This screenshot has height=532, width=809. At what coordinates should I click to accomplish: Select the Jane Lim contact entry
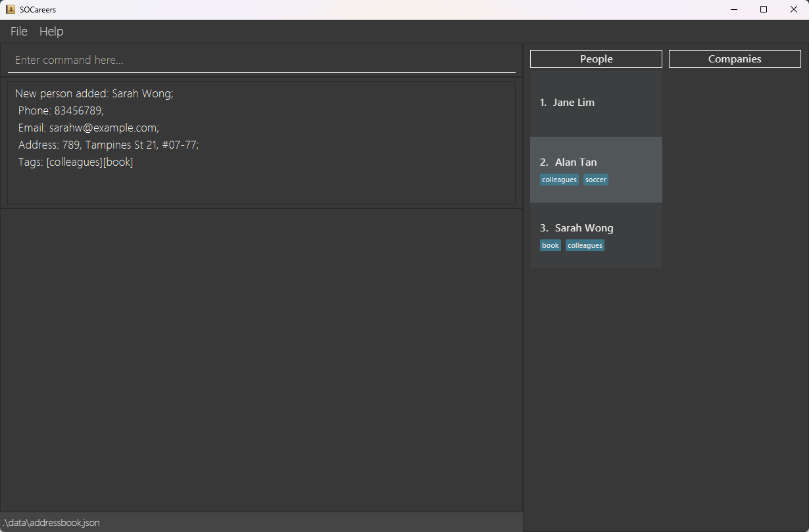(x=595, y=103)
